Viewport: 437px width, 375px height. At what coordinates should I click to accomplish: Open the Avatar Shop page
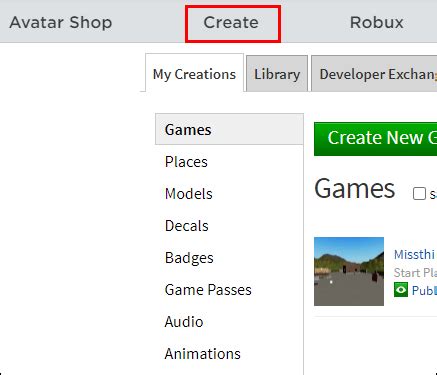tap(61, 23)
